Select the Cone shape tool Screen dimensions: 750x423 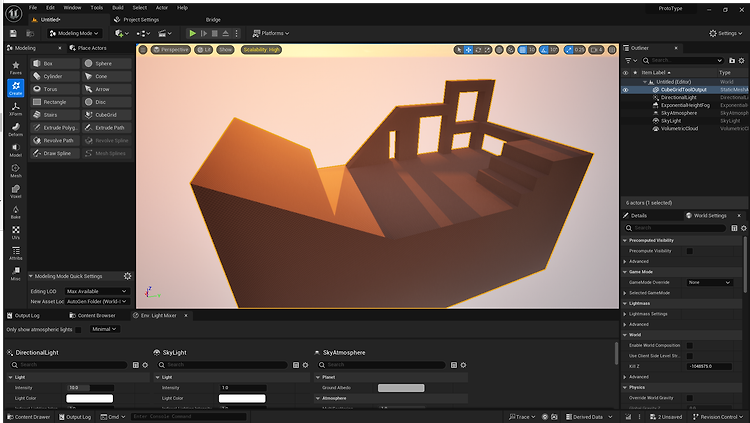tap(107, 77)
